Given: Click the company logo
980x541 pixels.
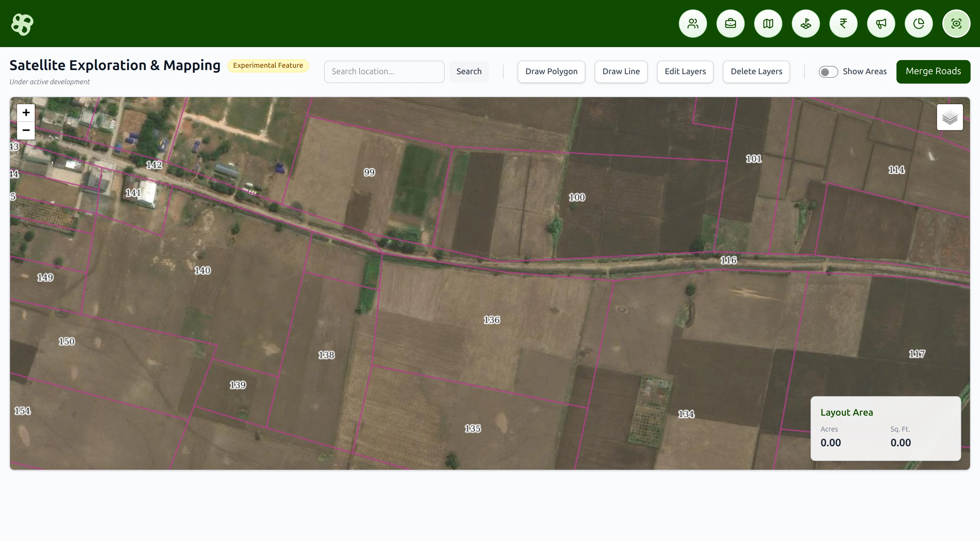Looking at the screenshot, I should pyautogui.click(x=22, y=24).
